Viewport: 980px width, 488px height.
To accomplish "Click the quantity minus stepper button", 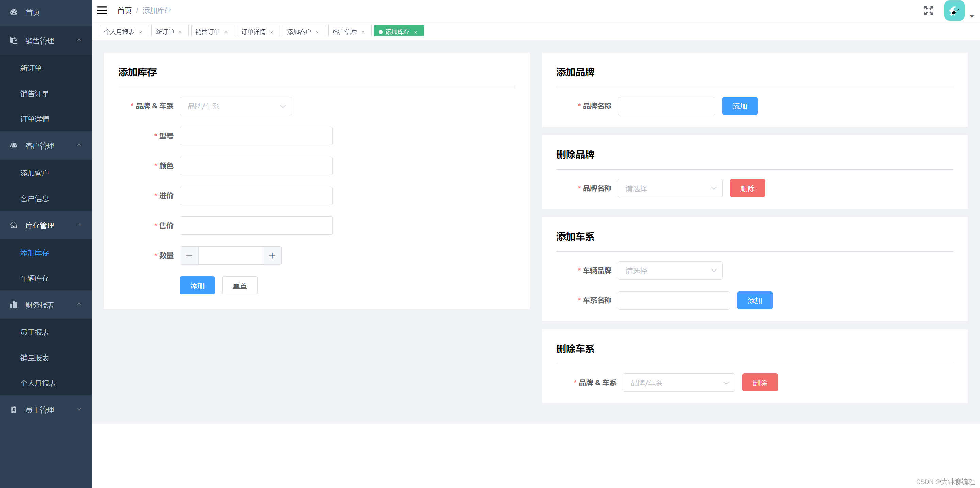I will [189, 256].
